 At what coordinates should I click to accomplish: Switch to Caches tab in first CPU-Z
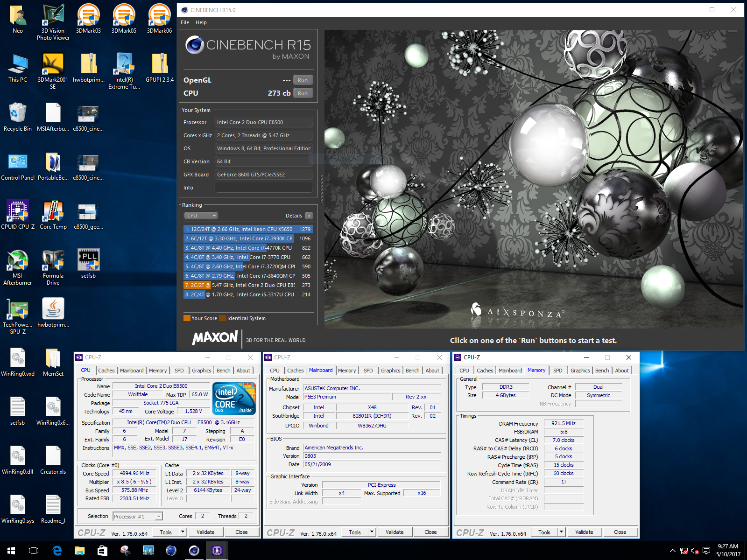(x=106, y=371)
